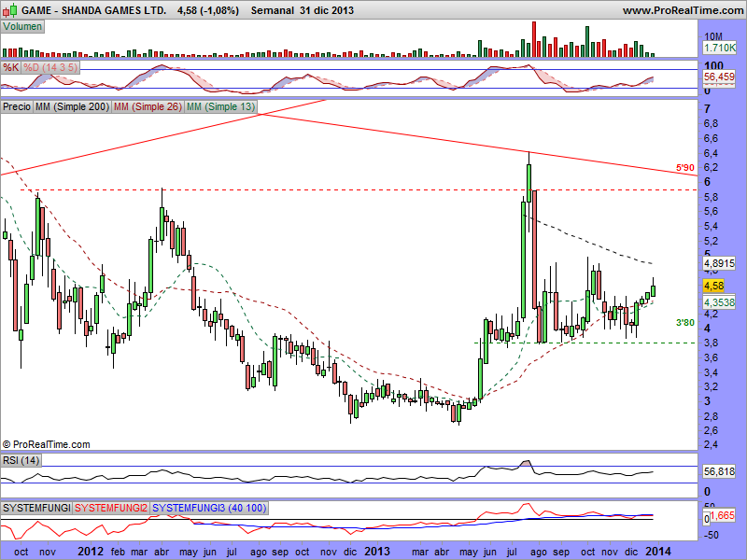Click the 1.710K volume value tag
747x560 pixels.
pos(720,47)
